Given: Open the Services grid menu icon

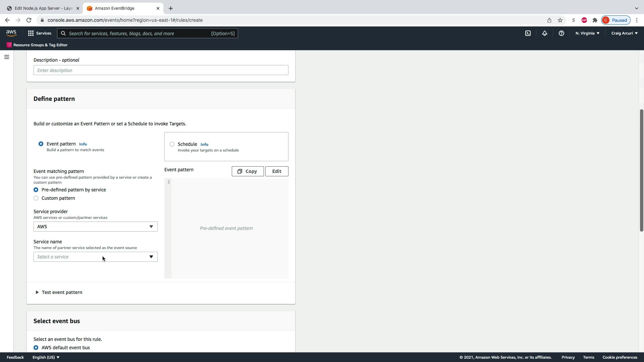Looking at the screenshot, I should pyautogui.click(x=31, y=33).
